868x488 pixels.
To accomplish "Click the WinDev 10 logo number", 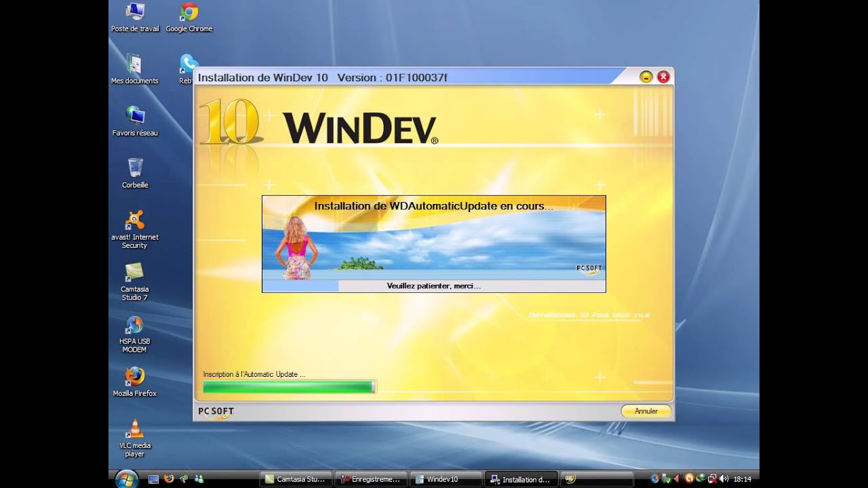I will pos(229,122).
